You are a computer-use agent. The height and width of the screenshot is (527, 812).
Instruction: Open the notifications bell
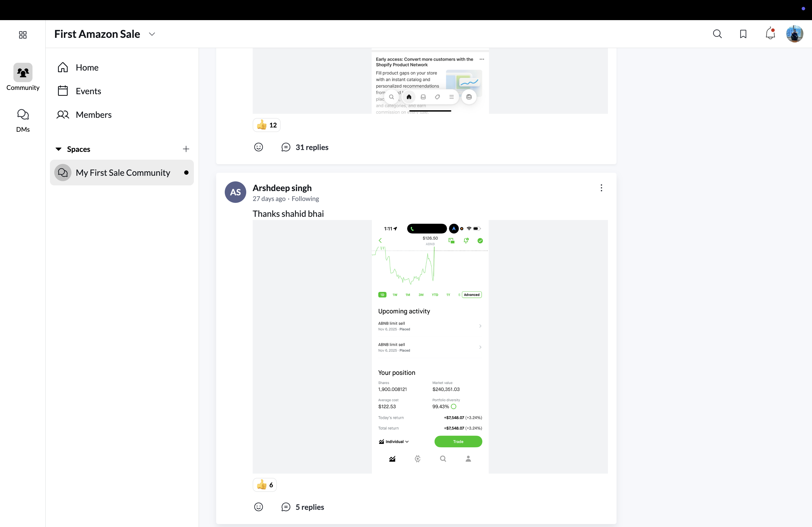click(x=770, y=34)
